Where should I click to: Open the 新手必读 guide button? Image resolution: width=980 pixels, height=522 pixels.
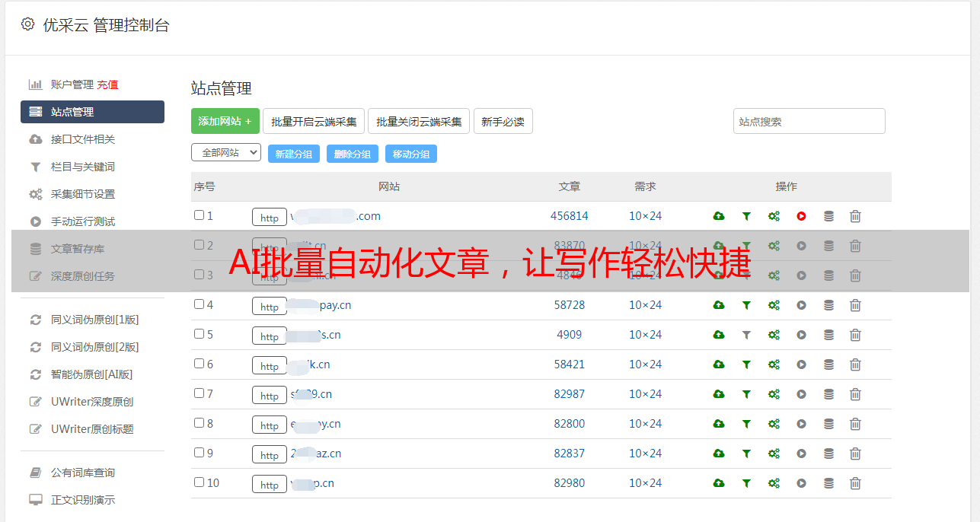[x=503, y=121]
